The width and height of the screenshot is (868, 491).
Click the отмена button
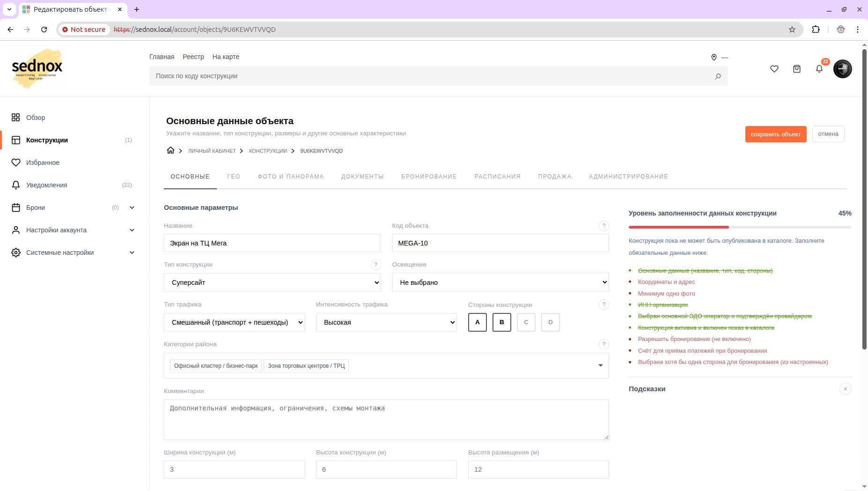pyautogui.click(x=828, y=134)
